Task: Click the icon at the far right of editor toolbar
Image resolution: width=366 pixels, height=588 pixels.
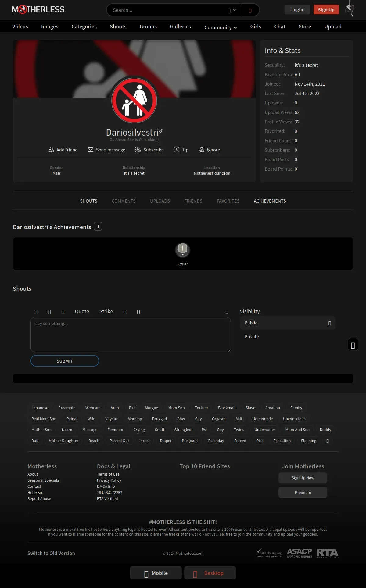Action: tap(227, 312)
